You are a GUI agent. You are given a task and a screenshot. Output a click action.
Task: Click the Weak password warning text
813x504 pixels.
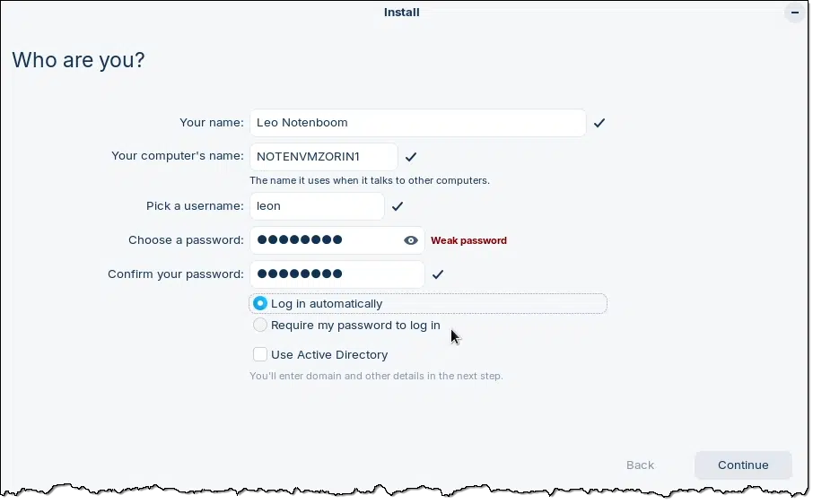point(468,240)
